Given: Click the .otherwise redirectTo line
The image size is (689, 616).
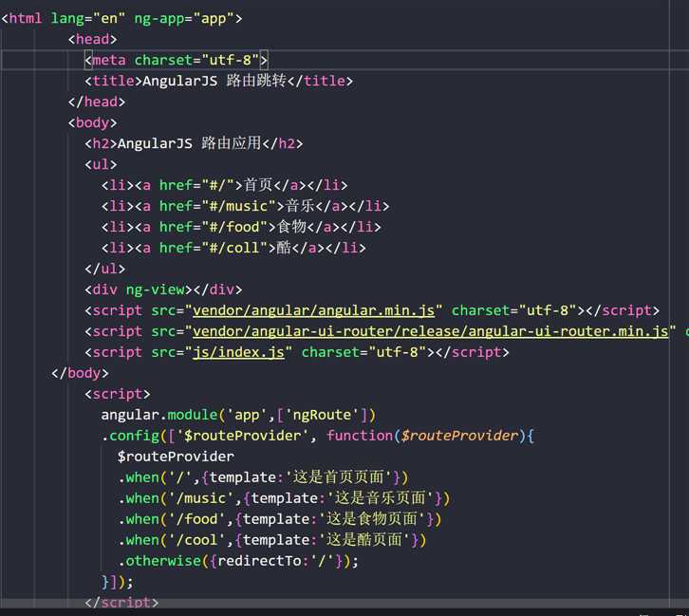Looking at the screenshot, I should pyautogui.click(x=237, y=561).
